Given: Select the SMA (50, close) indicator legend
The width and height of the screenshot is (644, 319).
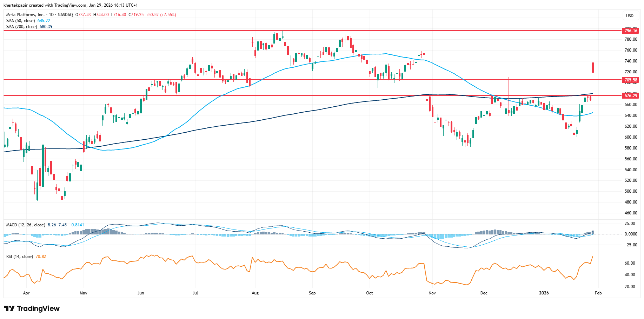Looking at the screenshot, I should coord(21,21).
